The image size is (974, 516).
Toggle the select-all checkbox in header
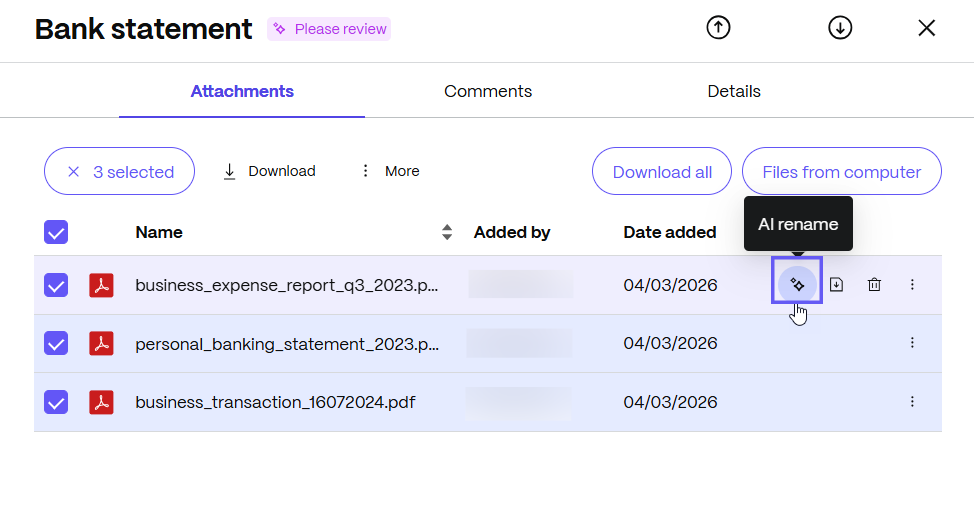(x=56, y=232)
